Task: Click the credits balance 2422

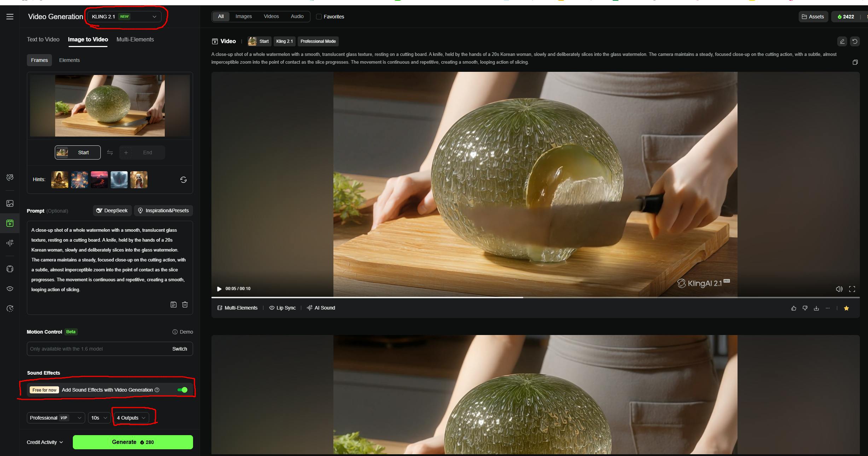Action: click(846, 17)
